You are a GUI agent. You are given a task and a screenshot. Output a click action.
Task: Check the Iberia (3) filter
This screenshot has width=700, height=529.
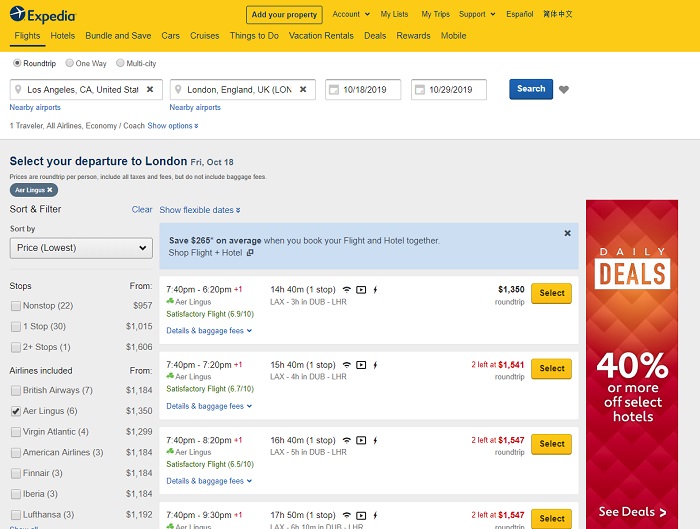pos(16,494)
